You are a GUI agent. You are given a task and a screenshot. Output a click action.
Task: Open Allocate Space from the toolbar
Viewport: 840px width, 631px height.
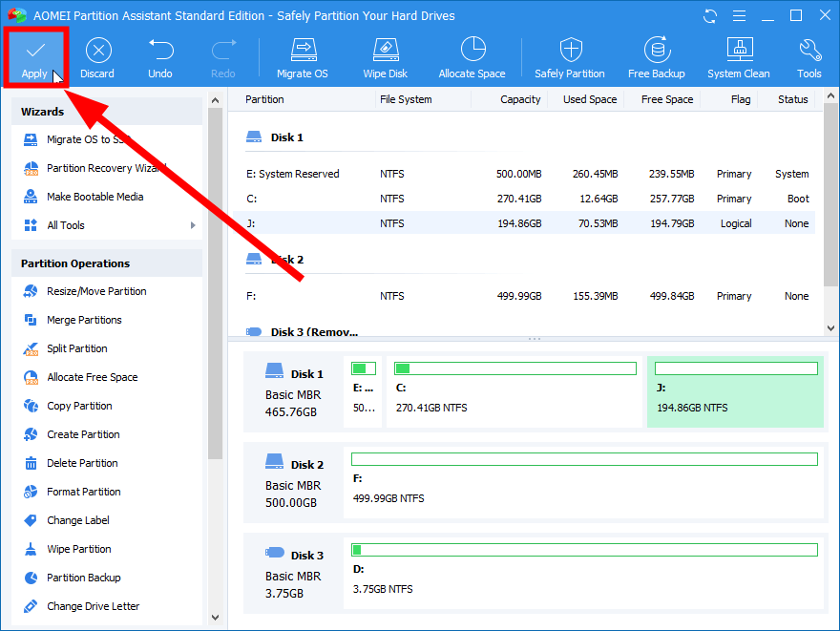pyautogui.click(x=472, y=58)
